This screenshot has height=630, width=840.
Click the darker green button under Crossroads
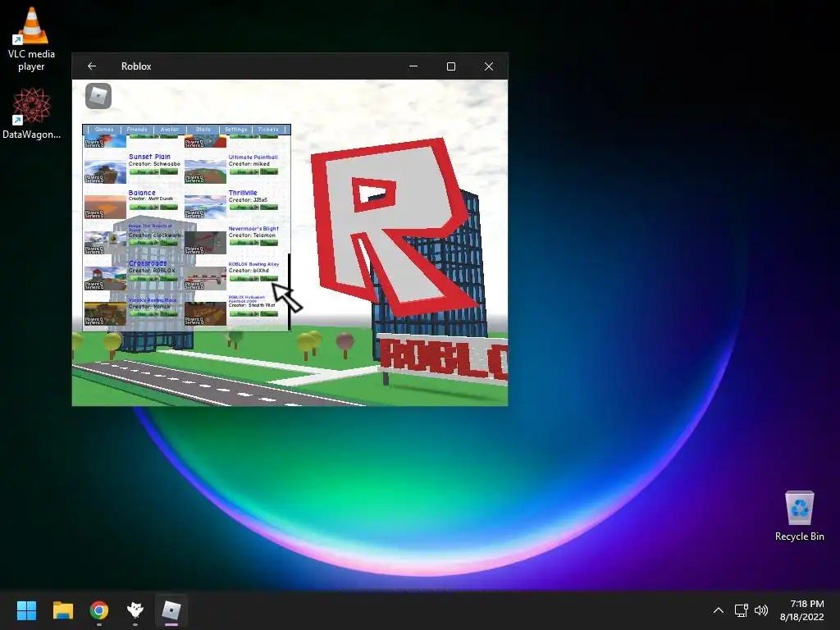[169, 278]
